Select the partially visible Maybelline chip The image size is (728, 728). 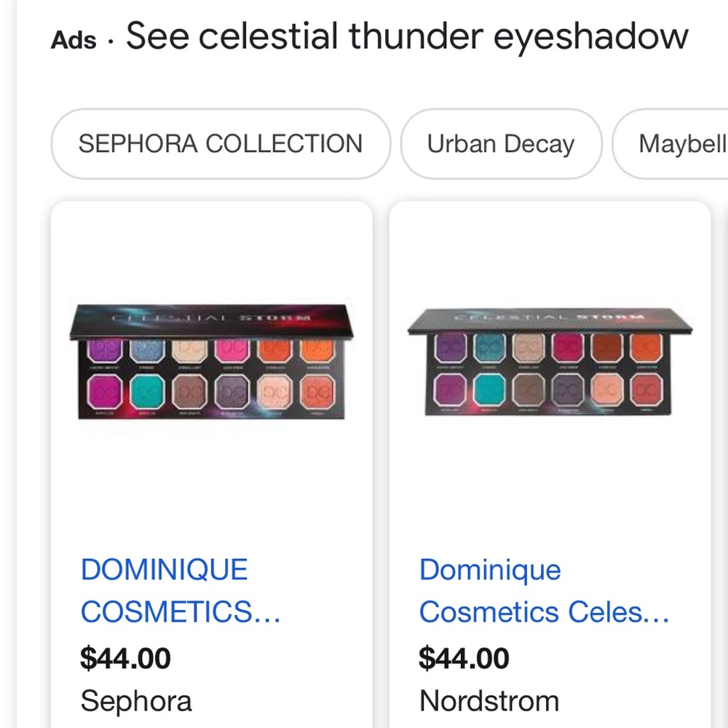pyautogui.click(x=671, y=144)
